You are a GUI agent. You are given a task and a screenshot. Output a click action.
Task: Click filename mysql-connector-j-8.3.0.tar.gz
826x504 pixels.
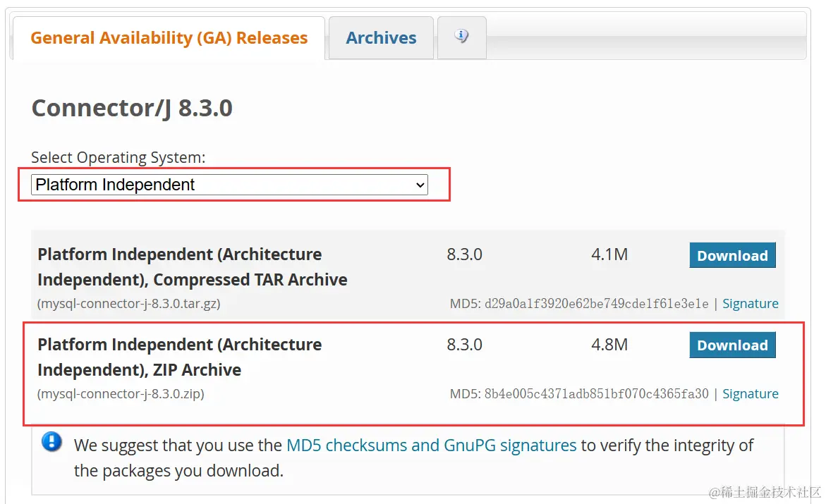[x=128, y=304]
